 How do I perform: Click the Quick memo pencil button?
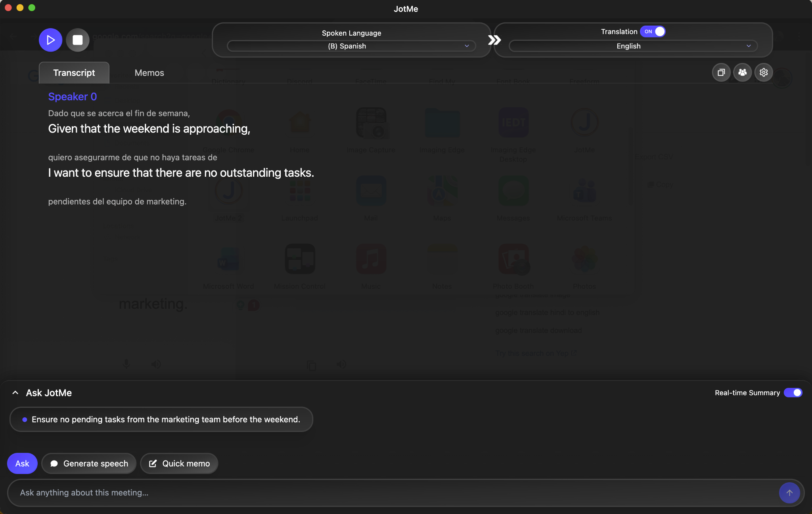(x=179, y=463)
